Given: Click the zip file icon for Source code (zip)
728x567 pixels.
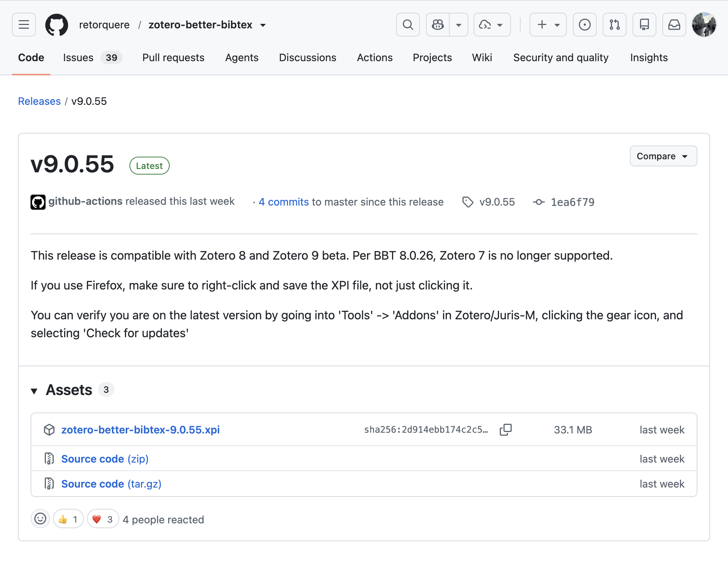Looking at the screenshot, I should pos(49,458).
